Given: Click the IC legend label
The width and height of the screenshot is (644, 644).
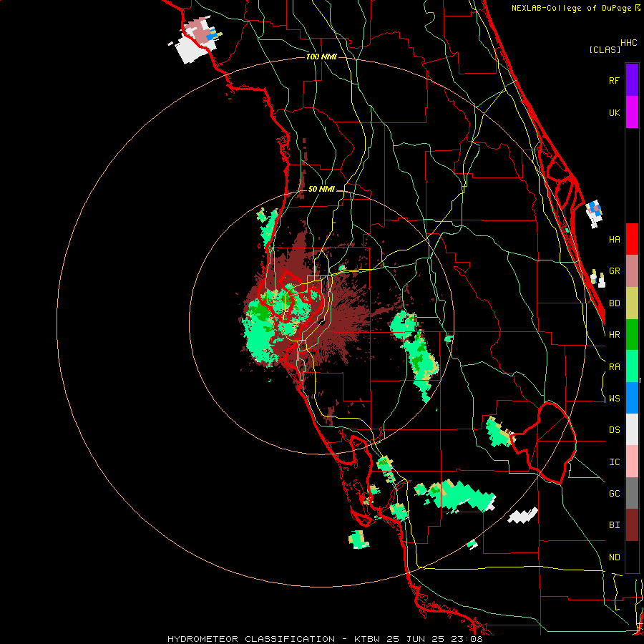Looking at the screenshot, I should [614, 462].
